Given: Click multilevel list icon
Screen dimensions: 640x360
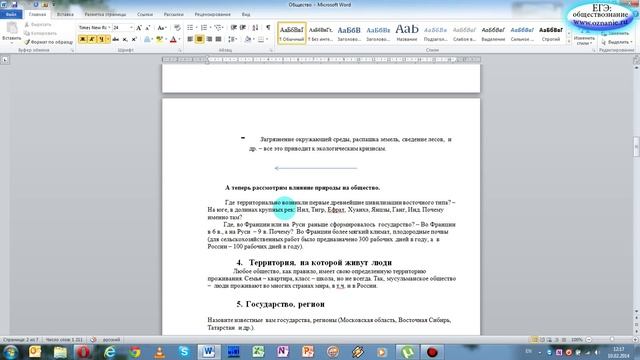Looking at the screenshot, I should (x=218, y=27).
